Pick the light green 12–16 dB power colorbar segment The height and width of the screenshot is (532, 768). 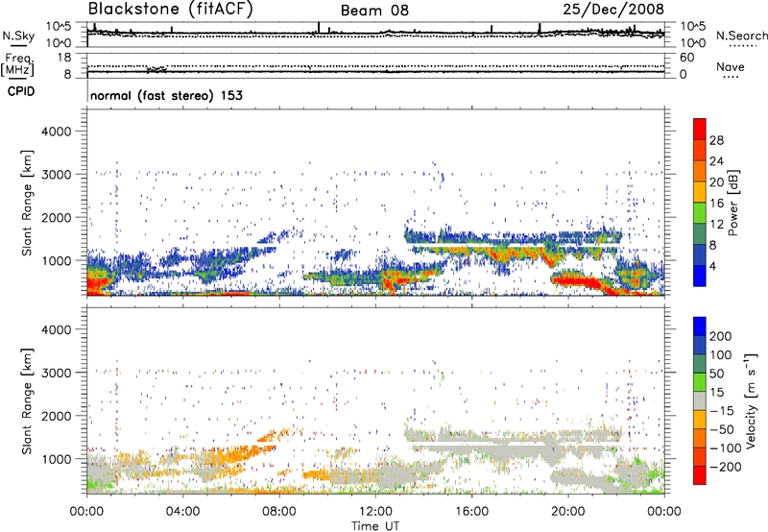700,212
